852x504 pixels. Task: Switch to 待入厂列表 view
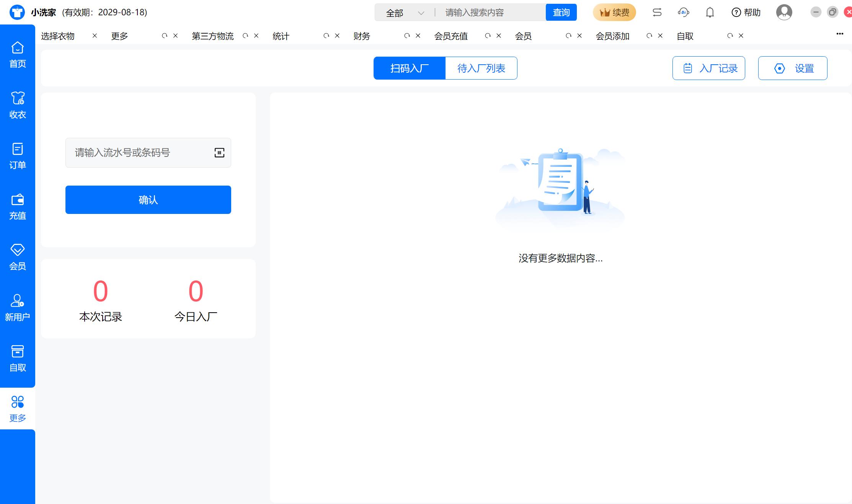point(481,68)
